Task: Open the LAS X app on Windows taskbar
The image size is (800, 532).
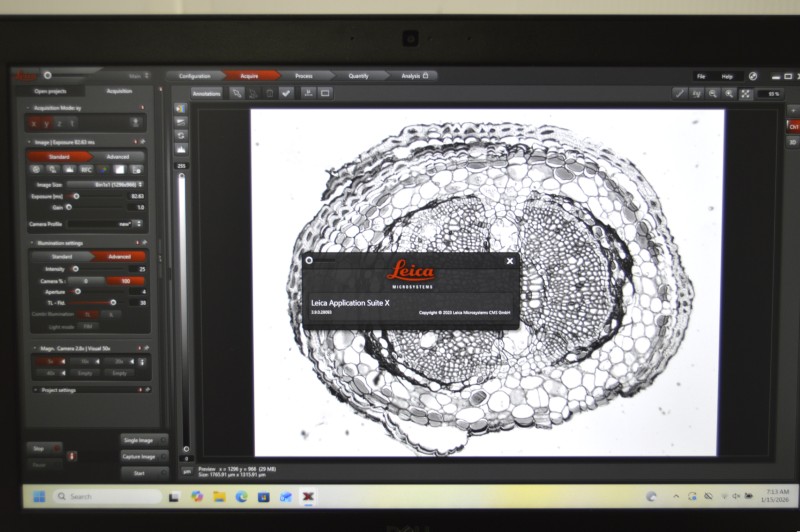Action: pyautogui.click(x=308, y=496)
